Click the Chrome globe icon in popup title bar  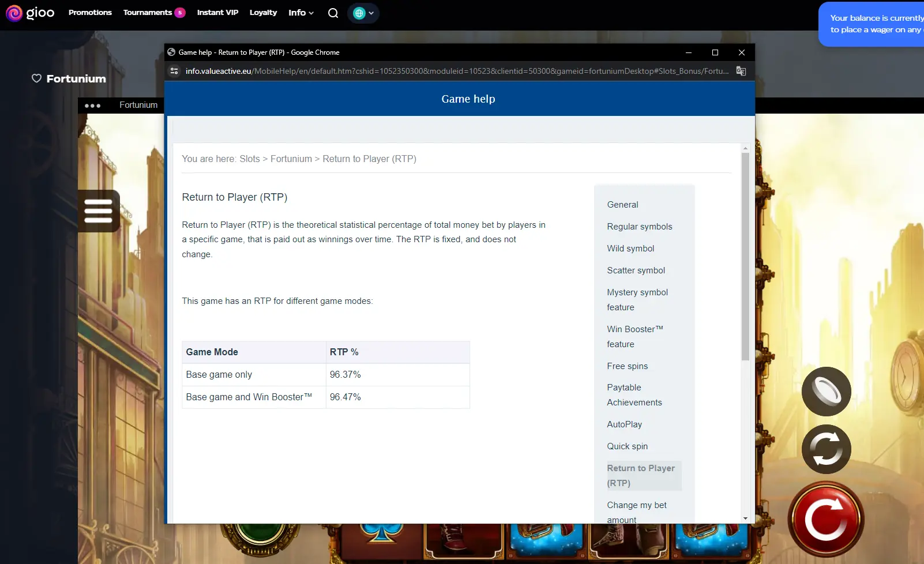click(171, 52)
